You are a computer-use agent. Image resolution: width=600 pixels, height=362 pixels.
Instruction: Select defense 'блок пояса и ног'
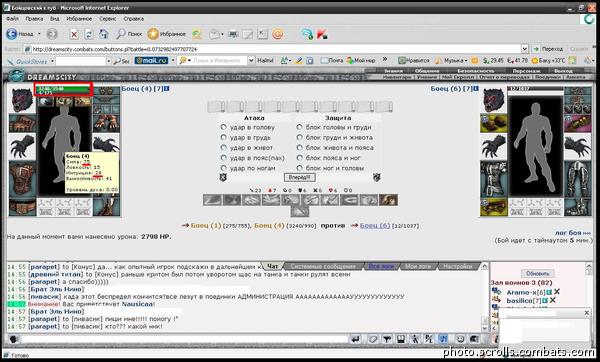299,158
